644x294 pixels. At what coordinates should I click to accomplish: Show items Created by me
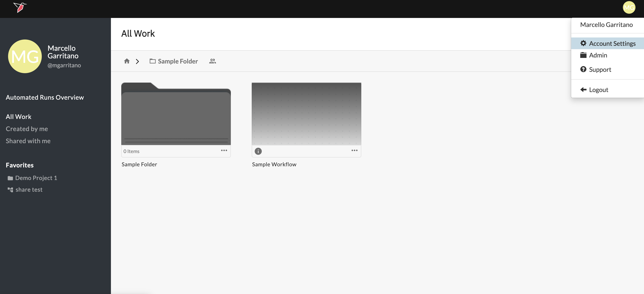click(x=27, y=129)
